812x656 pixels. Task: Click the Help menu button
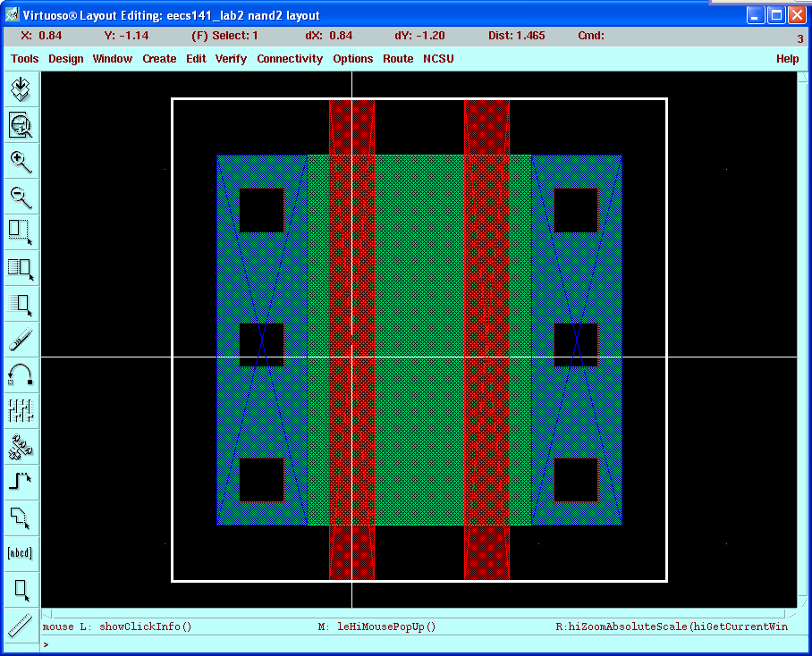(787, 59)
